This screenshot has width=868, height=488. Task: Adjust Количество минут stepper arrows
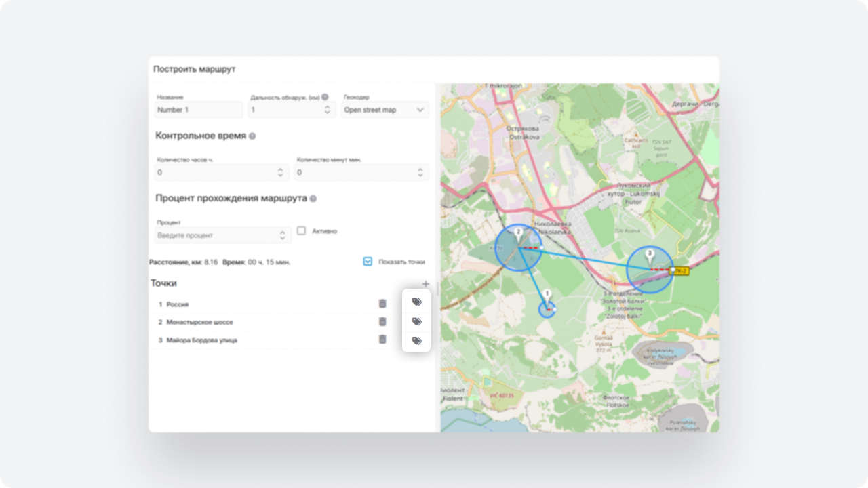pos(420,173)
